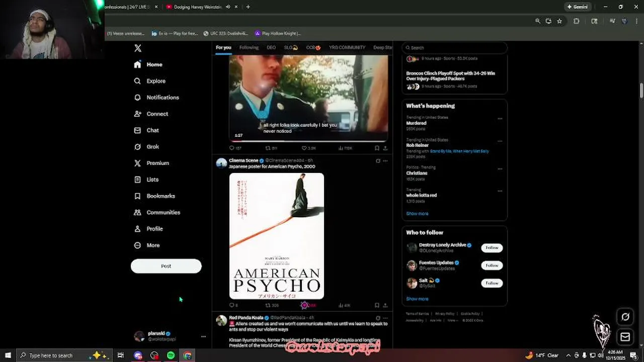Image resolution: width=644 pixels, height=362 pixels.
Task: Mute the Dodging Harvey Weinstein tab audio
Action: (228, 7)
